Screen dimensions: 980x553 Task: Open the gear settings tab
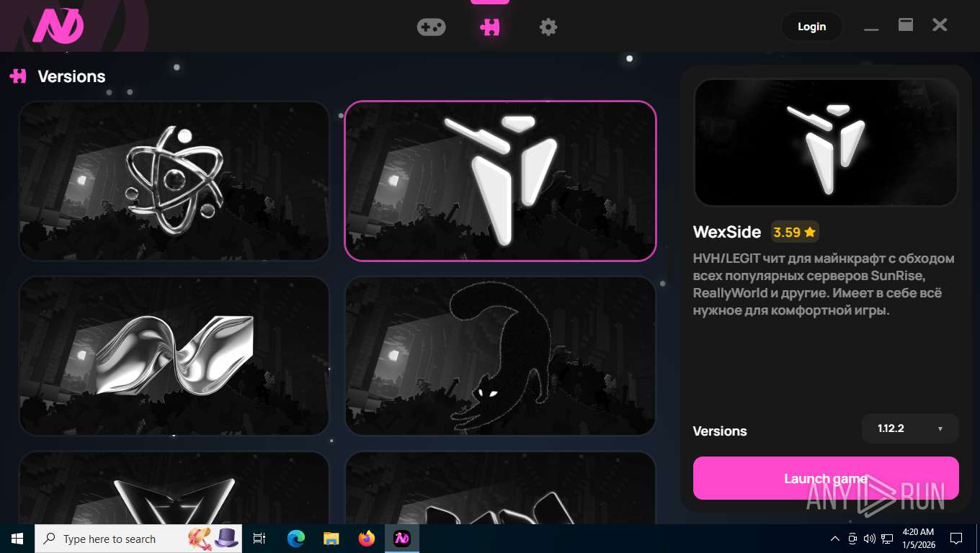coord(548,27)
